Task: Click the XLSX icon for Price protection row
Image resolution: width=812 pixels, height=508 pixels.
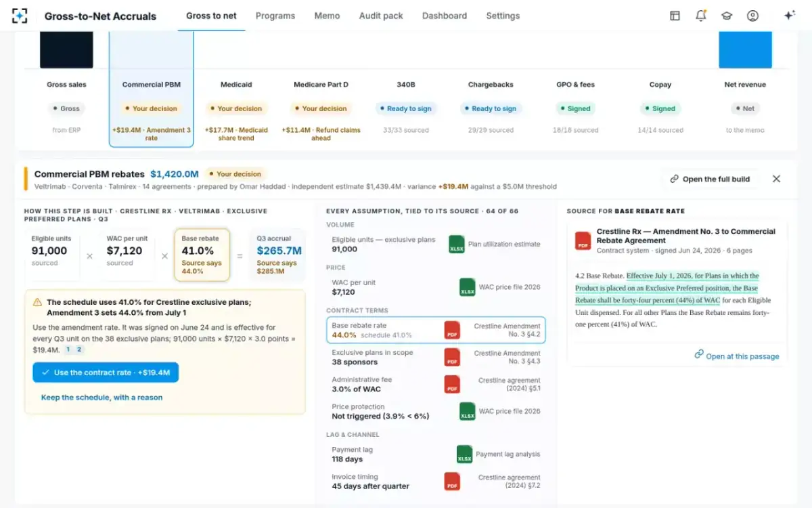Action: point(468,411)
